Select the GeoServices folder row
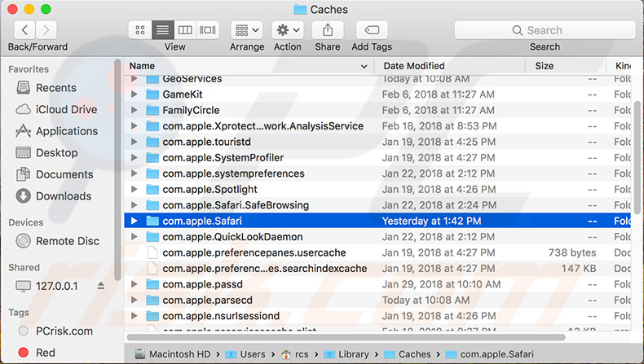Image resolution: width=644 pixels, height=364 pixels. pos(377,79)
